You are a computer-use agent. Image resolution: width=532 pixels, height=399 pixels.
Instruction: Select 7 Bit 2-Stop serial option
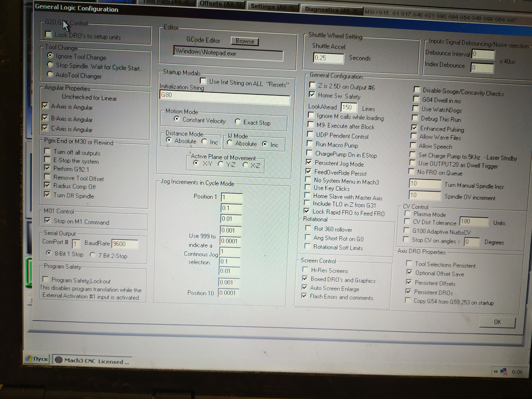pos(92,255)
